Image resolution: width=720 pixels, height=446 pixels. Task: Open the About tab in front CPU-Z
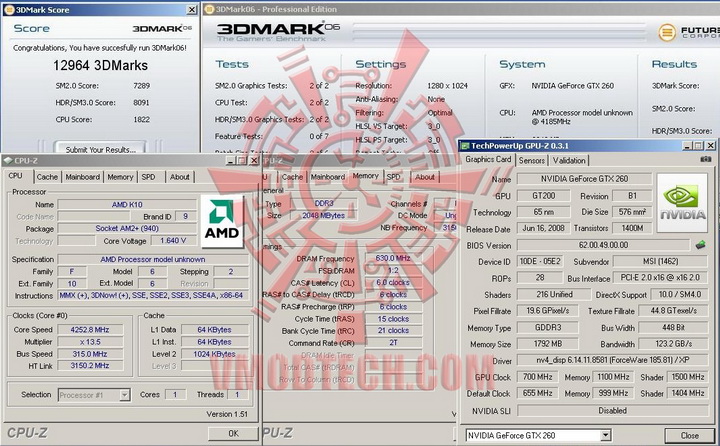[180, 177]
